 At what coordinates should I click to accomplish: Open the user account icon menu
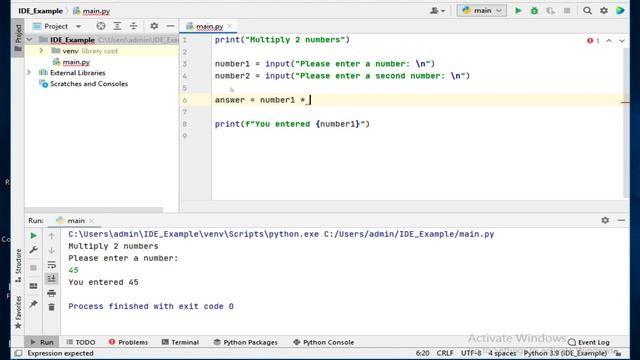(x=437, y=11)
